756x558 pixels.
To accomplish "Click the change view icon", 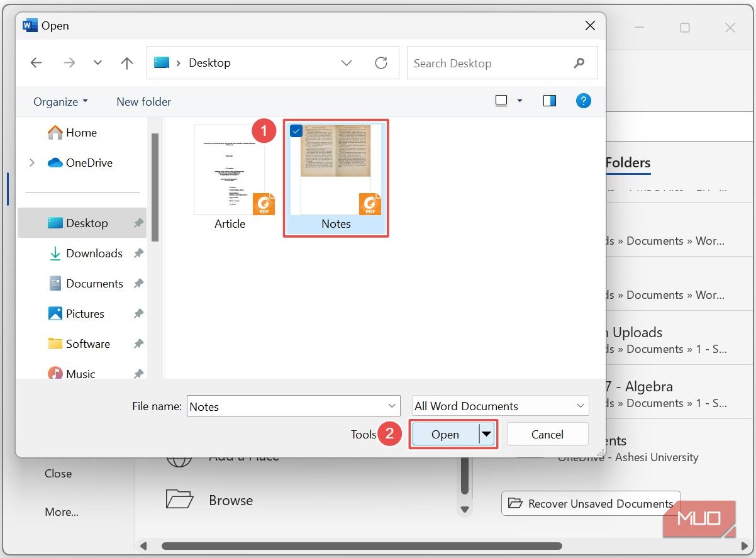I will point(501,101).
